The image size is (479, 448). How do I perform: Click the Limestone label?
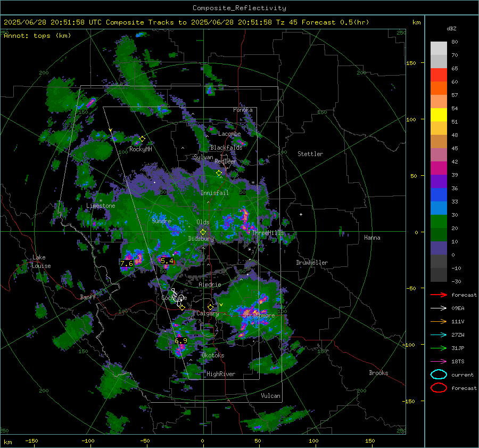pos(101,206)
